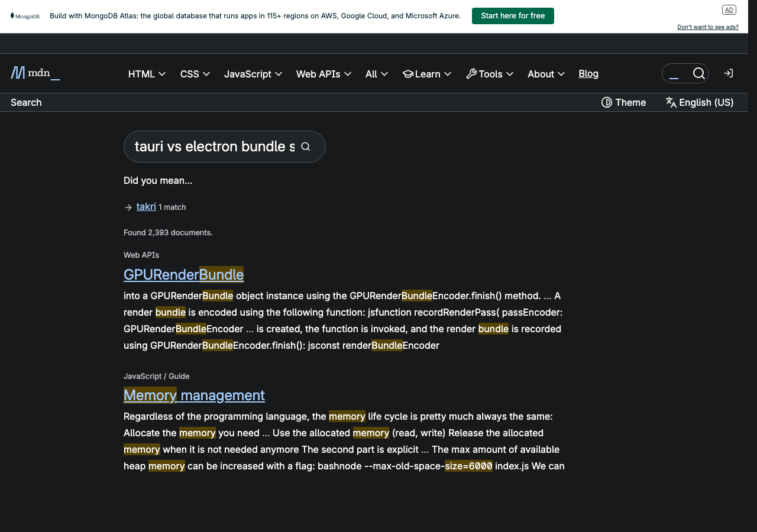The image size is (757, 532).
Task: Click the log in arrow icon
Action: point(729,73)
